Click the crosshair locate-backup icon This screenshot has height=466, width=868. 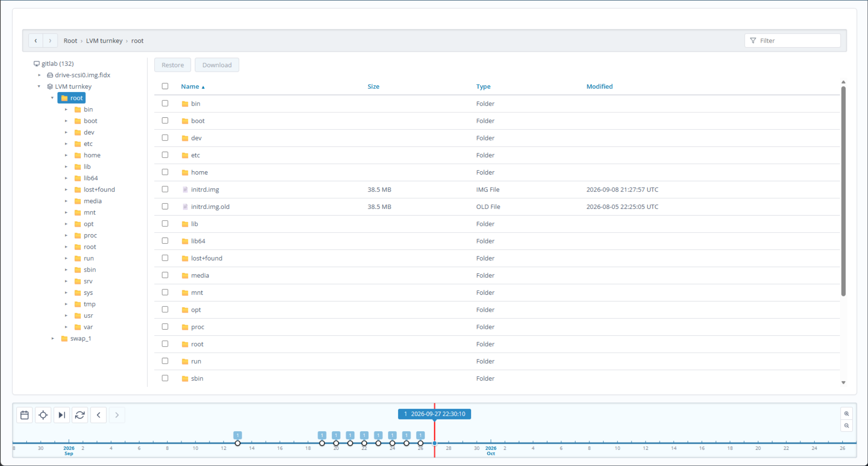[43, 415]
